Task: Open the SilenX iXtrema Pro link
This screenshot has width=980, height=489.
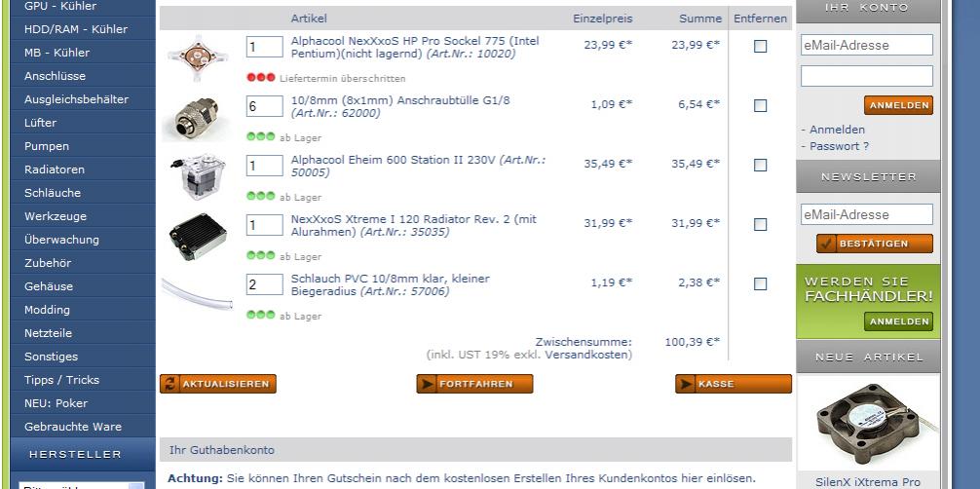Action: click(x=868, y=482)
